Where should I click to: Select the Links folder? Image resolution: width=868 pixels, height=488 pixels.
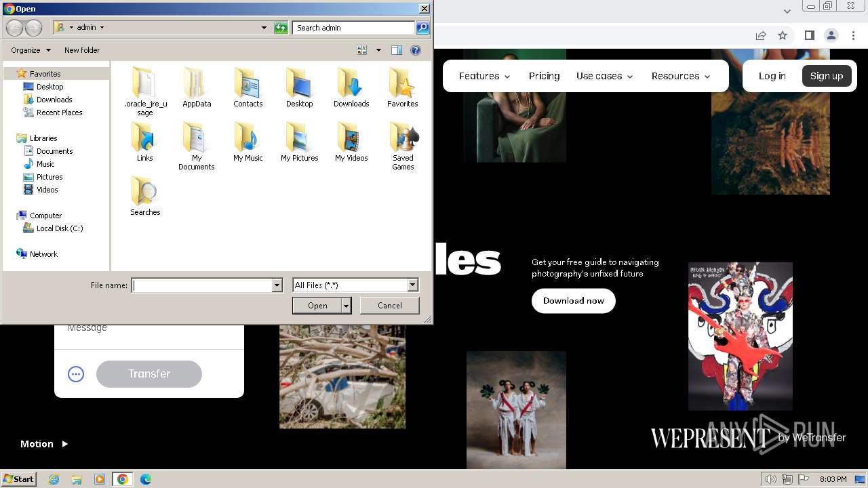[x=145, y=142]
